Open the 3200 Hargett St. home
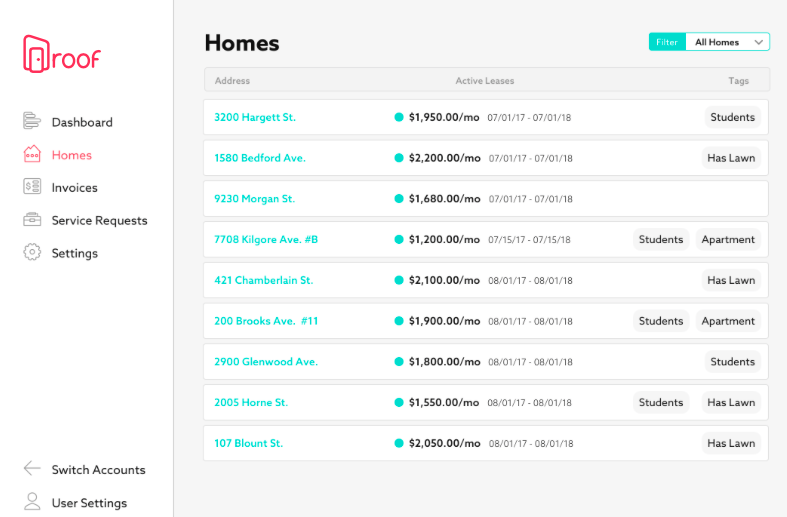This screenshot has height=517, width=787. tap(255, 117)
